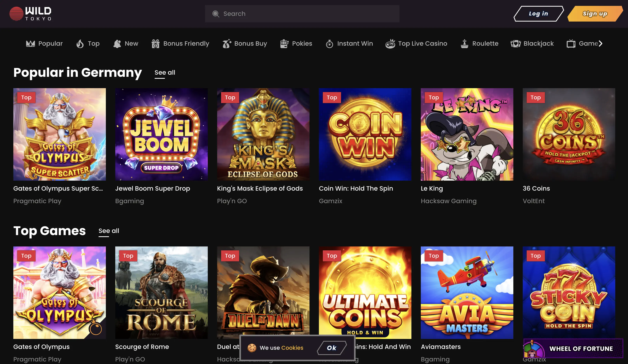The height and width of the screenshot is (364, 628).
Task: Open King's Mask Eclipse of Gods thumbnail
Action: point(263,134)
